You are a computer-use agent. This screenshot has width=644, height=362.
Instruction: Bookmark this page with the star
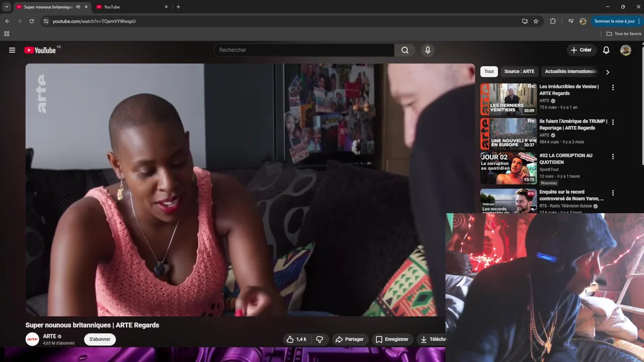[x=536, y=21]
